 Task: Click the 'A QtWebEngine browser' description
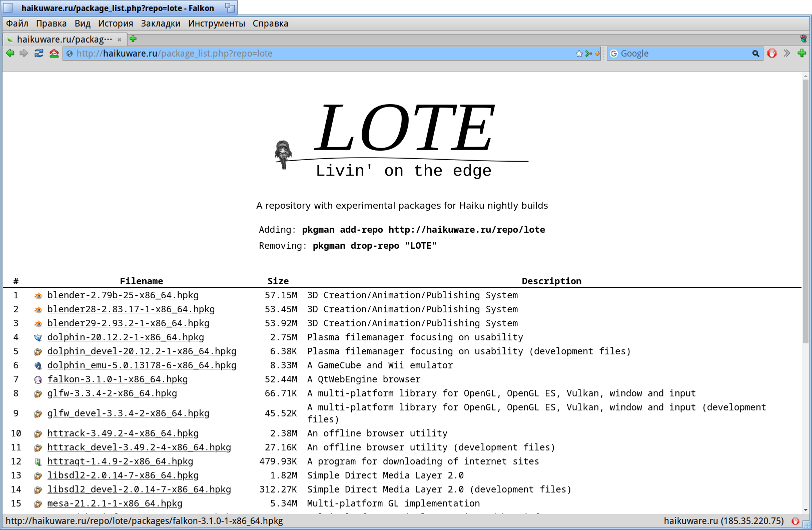364,379
